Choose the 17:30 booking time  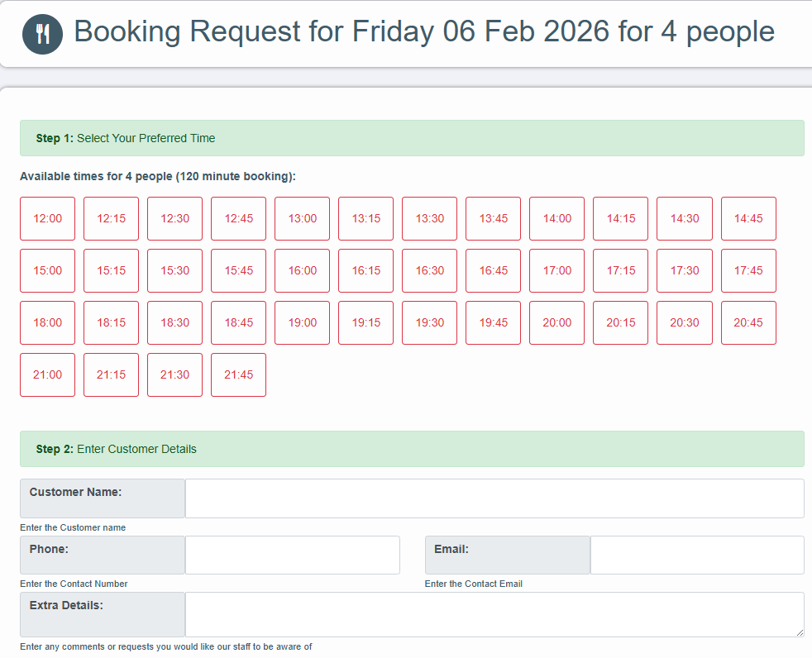point(684,271)
